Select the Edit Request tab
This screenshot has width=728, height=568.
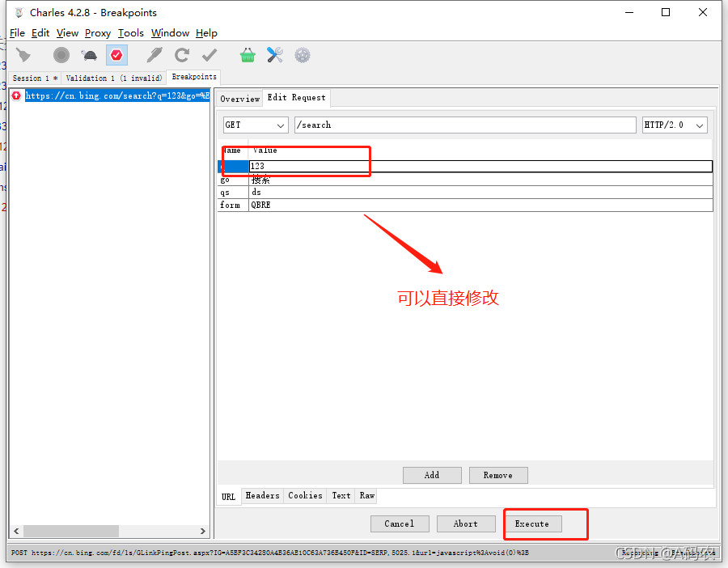(x=296, y=98)
